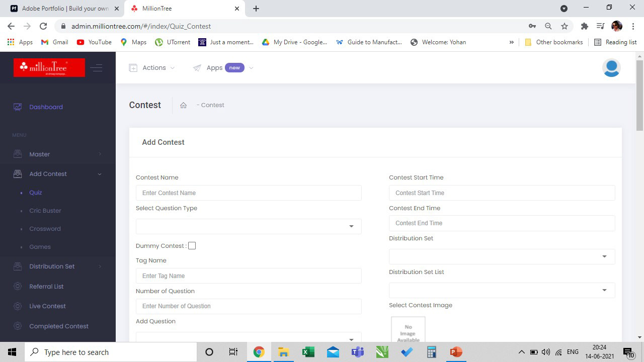Image resolution: width=644 pixels, height=362 pixels.
Task: Open File Explorer from the taskbar
Action: pos(283,352)
